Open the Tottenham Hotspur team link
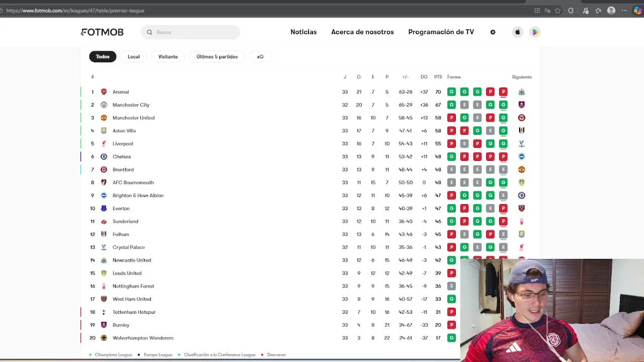Screen dimensions: 644x362 click(134, 312)
